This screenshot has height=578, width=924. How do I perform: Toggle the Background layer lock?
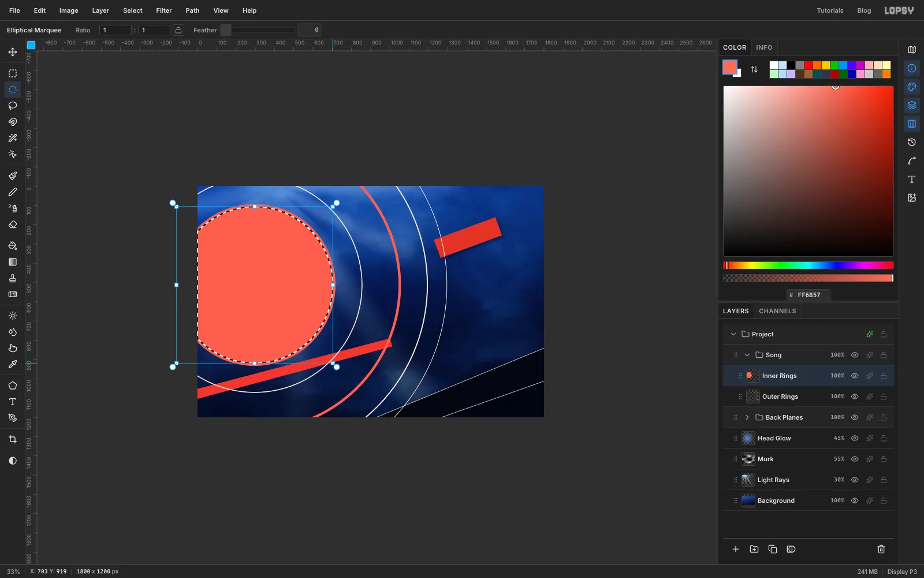pyautogui.click(x=884, y=501)
